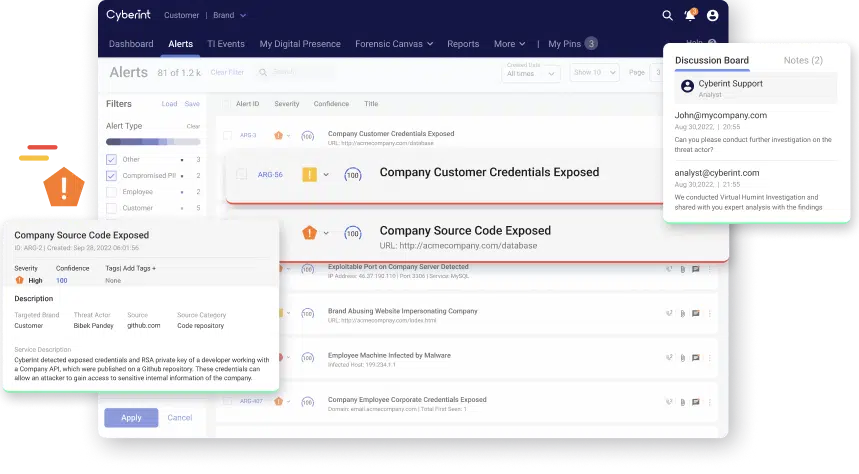Click the Apply filters button
The width and height of the screenshot is (859, 474).
[x=131, y=418]
